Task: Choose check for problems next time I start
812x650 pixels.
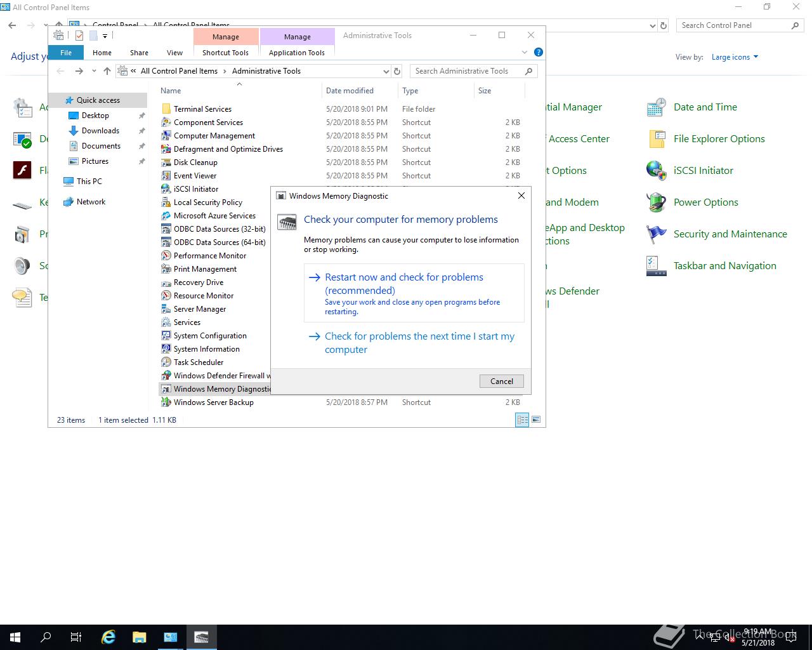Action: pyautogui.click(x=414, y=343)
